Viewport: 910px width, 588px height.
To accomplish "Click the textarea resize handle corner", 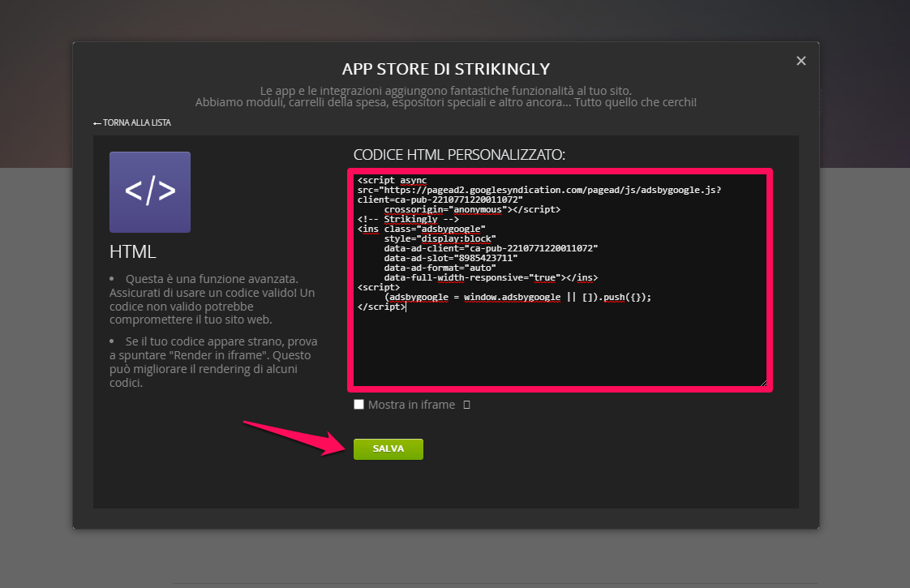I will pyautogui.click(x=763, y=383).
